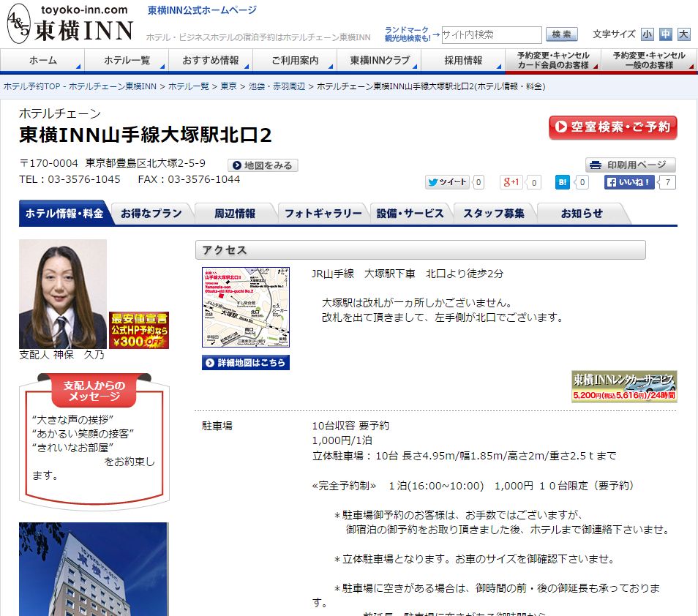Image resolution: width=698 pixels, height=616 pixels.
Task: Click the hotel manager's photo
Action: (x=63, y=294)
